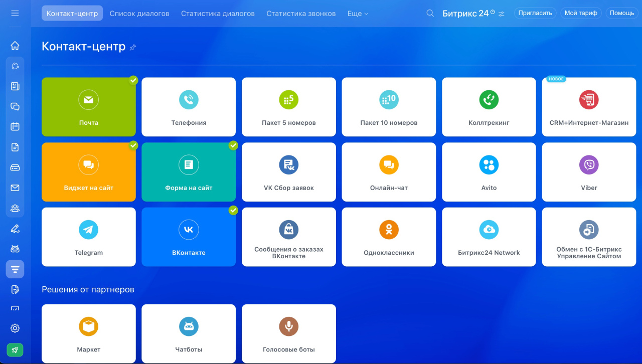Open Сообщения о заказах ВКонтакте tile
This screenshot has width=642, height=364.
point(289,237)
